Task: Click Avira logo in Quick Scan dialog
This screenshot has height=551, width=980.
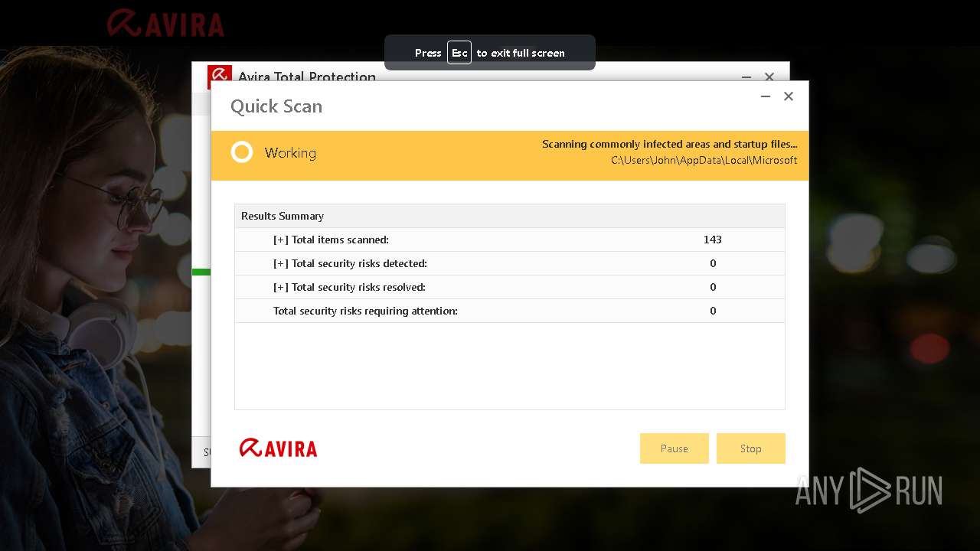Action: [278, 448]
